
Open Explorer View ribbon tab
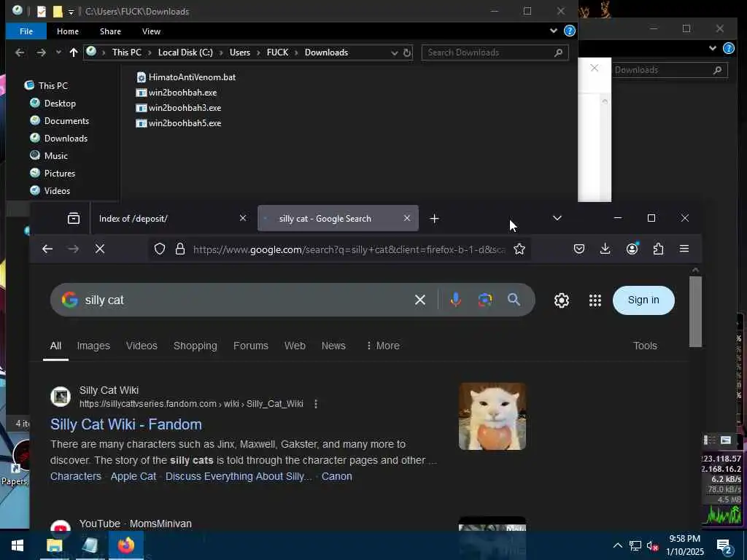151,31
